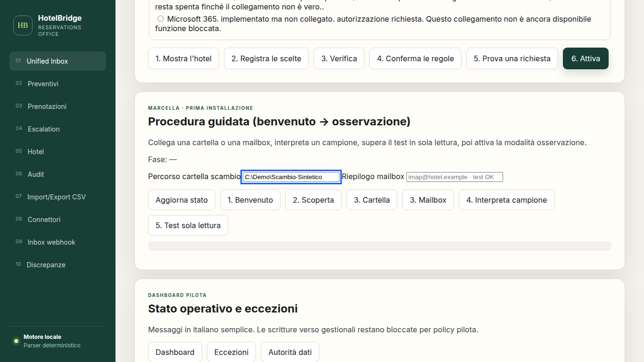Click the 'Stato operativo e eccezioni' heading
Viewport: 644px width, 362px height.
pyautogui.click(x=223, y=309)
